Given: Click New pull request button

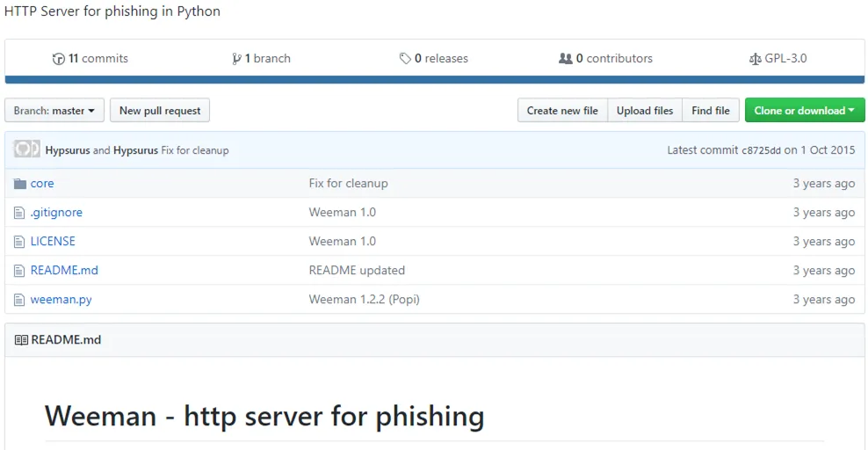Looking at the screenshot, I should (160, 111).
